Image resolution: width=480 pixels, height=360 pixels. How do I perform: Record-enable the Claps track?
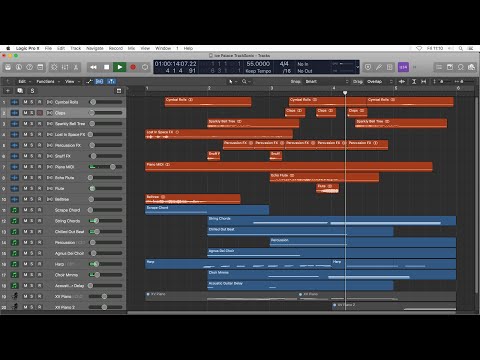(40, 113)
